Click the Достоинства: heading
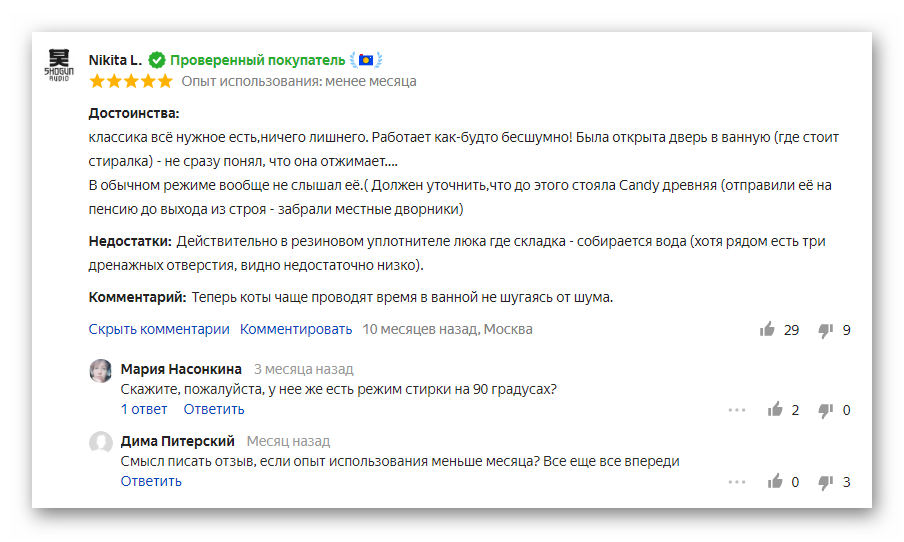The height and width of the screenshot is (542, 904). click(x=134, y=114)
